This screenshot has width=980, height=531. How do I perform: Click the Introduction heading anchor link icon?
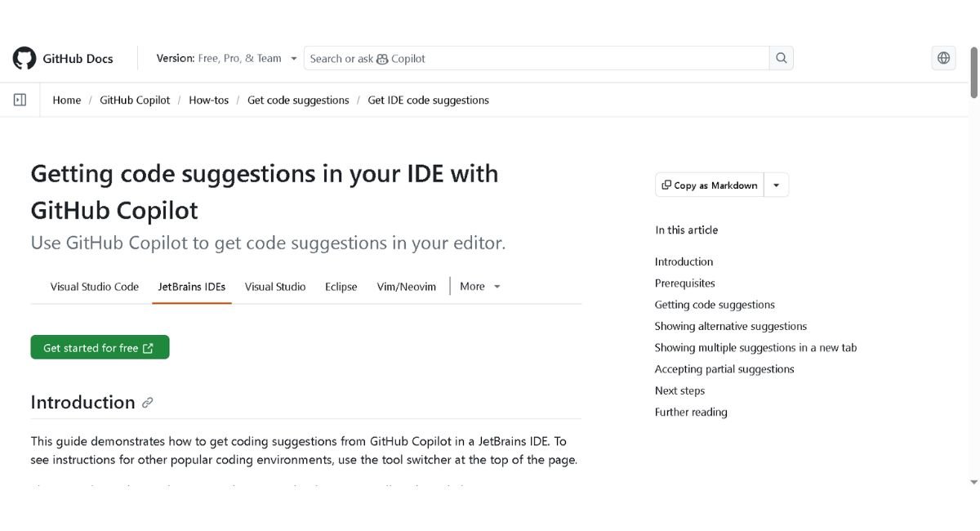[147, 403]
